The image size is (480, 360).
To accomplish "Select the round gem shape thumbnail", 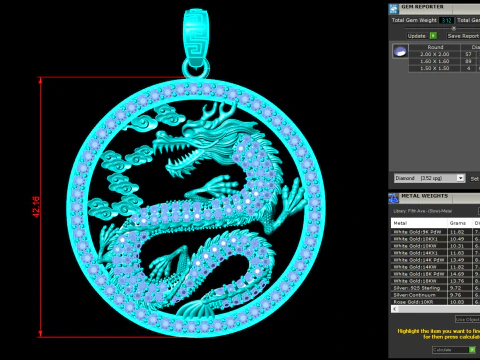I will [x=400, y=51].
